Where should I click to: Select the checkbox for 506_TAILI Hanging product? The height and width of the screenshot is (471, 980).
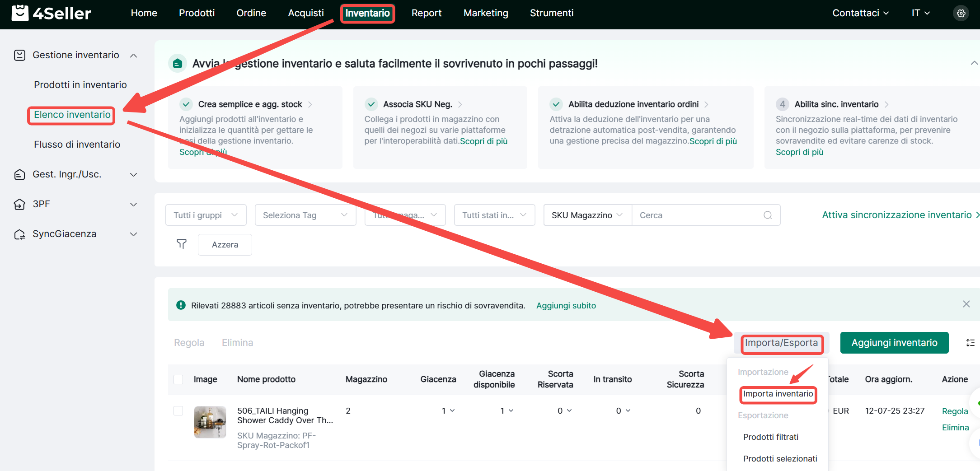click(178, 410)
